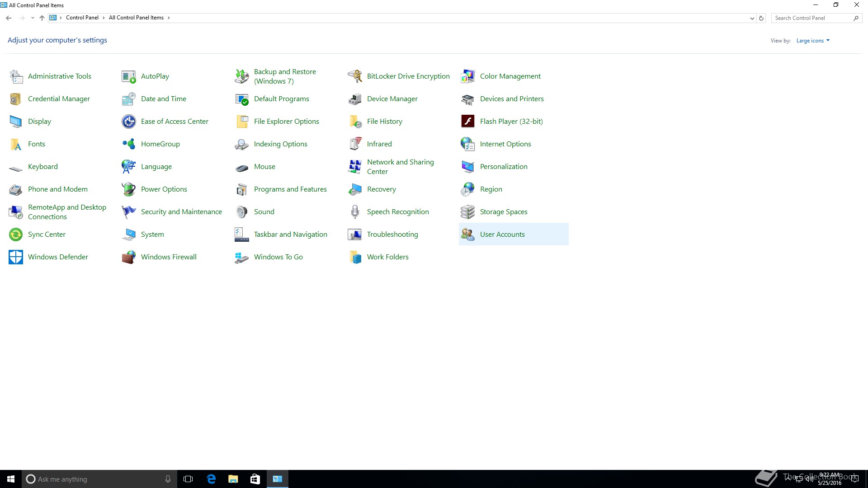Viewport: 868px width, 488px height.
Task: Open the Network and Sharing Center icon
Action: point(355,167)
